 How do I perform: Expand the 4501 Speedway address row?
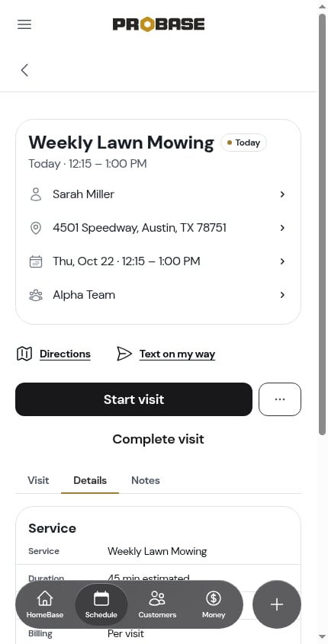(x=158, y=228)
